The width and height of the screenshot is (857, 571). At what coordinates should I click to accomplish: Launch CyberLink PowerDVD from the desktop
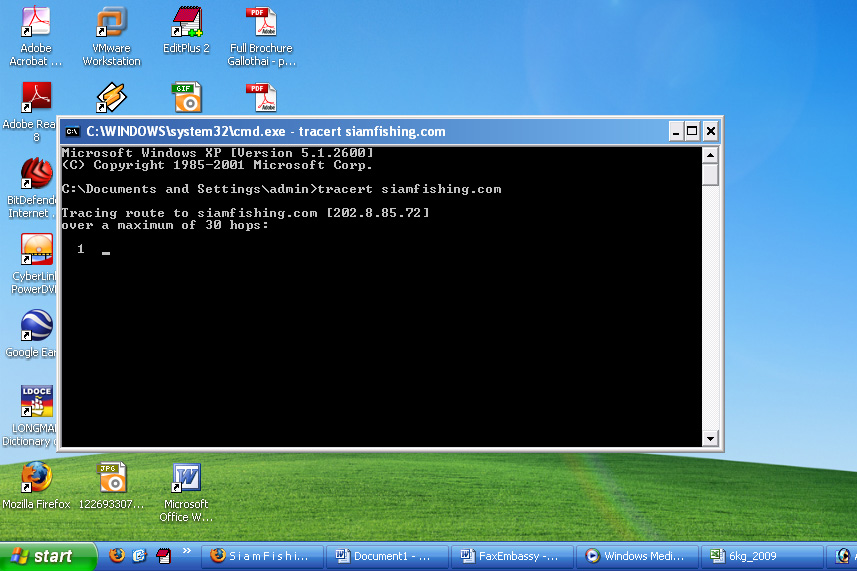click(x=34, y=263)
